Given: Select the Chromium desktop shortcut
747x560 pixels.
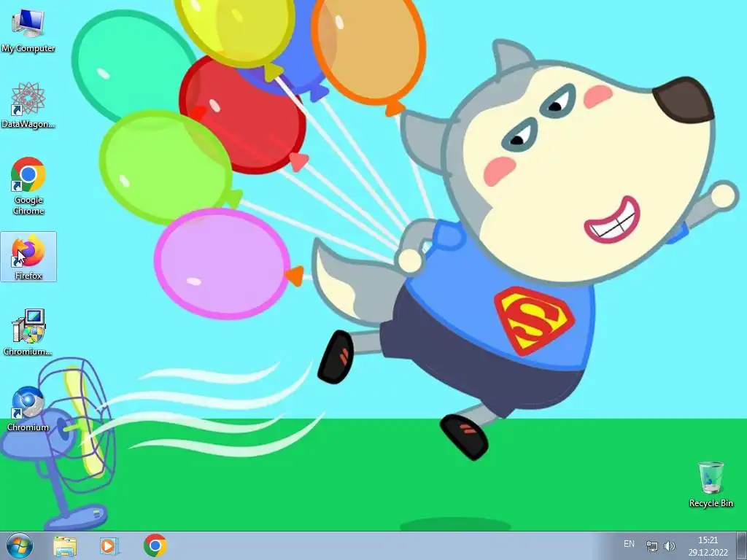Looking at the screenshot, I should pyautogui.click(x=28, y=408).
